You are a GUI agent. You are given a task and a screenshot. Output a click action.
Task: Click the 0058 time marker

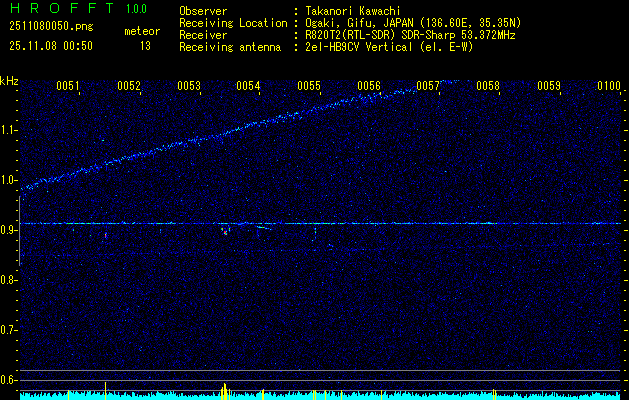(488, 86)
